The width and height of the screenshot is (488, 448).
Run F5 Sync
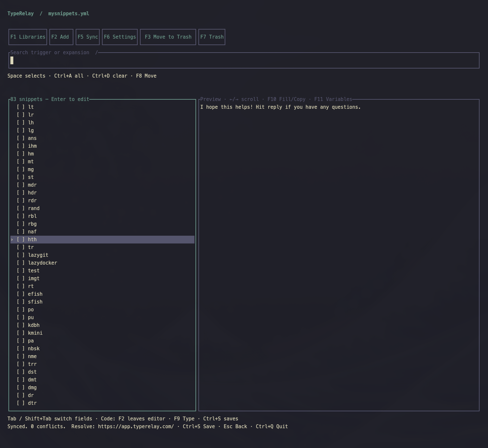click(88, 37)
